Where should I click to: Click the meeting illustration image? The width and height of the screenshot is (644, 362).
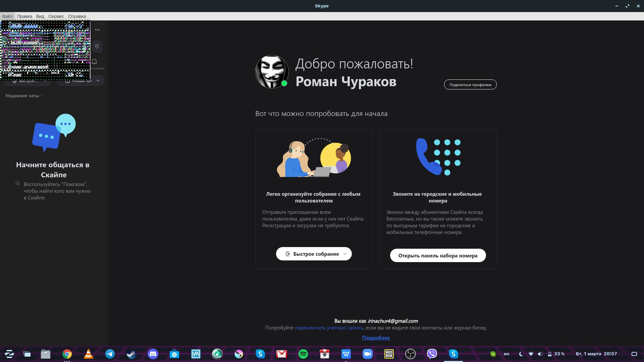314,157
